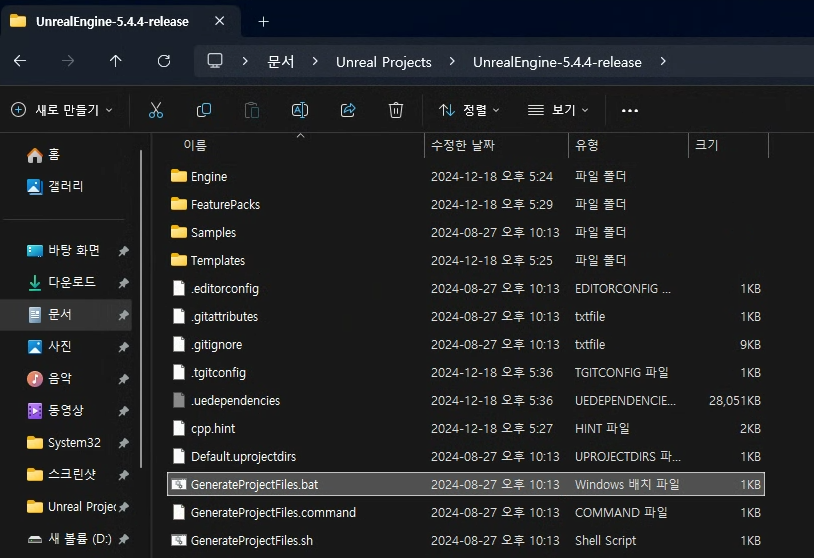Open the 보기 view dropdown
814x558 pixels.
point(558,110)
